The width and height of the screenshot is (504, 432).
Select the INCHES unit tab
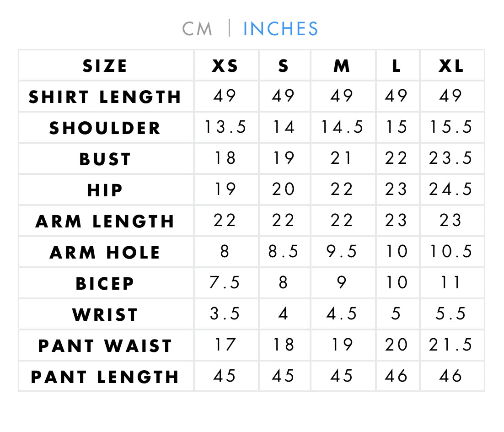click(280, 29)
